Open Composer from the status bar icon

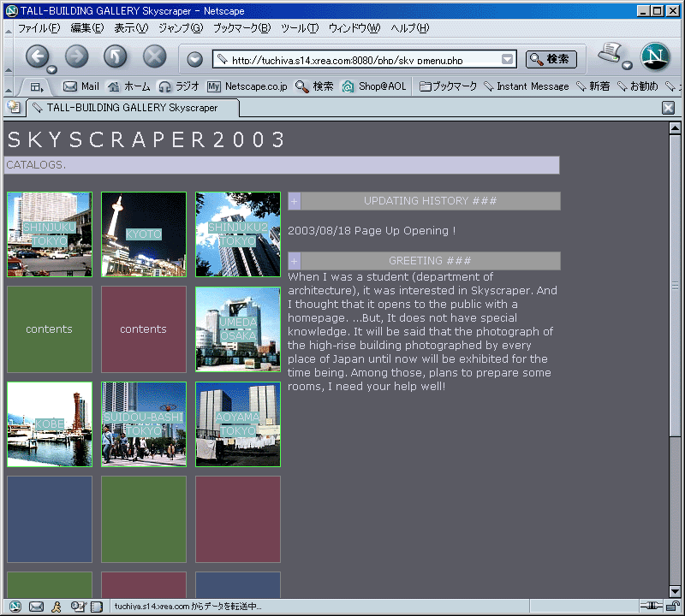(78, 606)
